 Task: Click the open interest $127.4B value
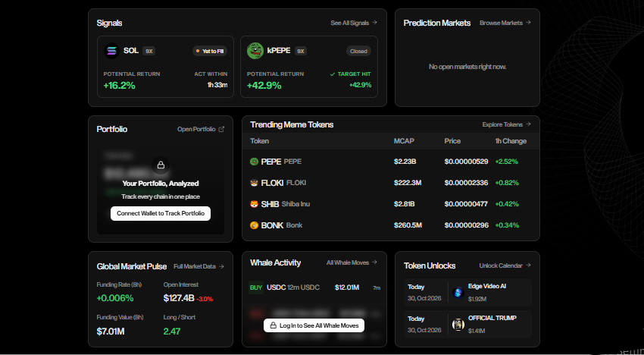179,298
